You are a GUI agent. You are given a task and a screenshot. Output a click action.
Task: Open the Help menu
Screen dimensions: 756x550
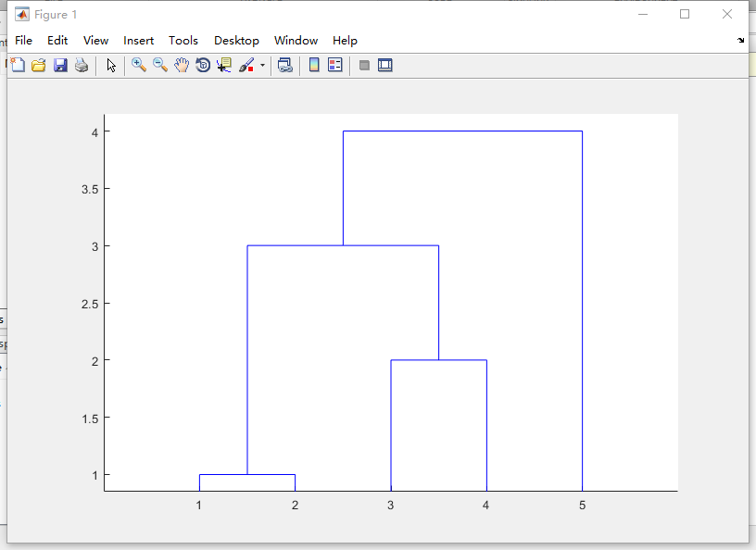[x=345, y=41]
